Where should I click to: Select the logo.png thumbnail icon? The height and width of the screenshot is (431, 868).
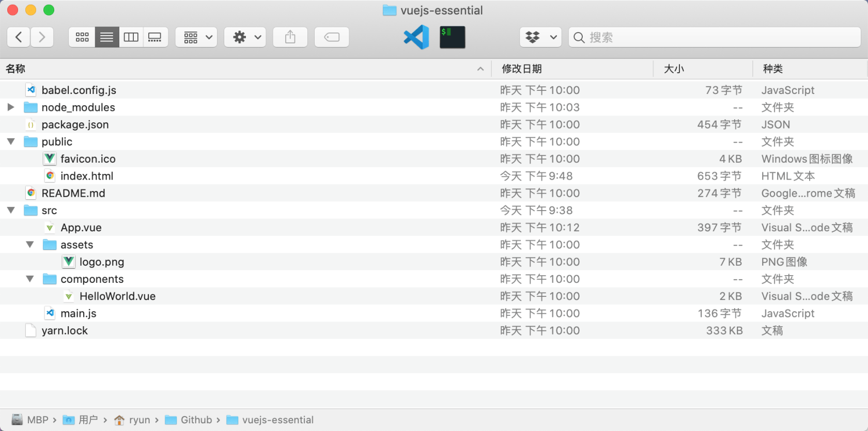click(69, 262)
